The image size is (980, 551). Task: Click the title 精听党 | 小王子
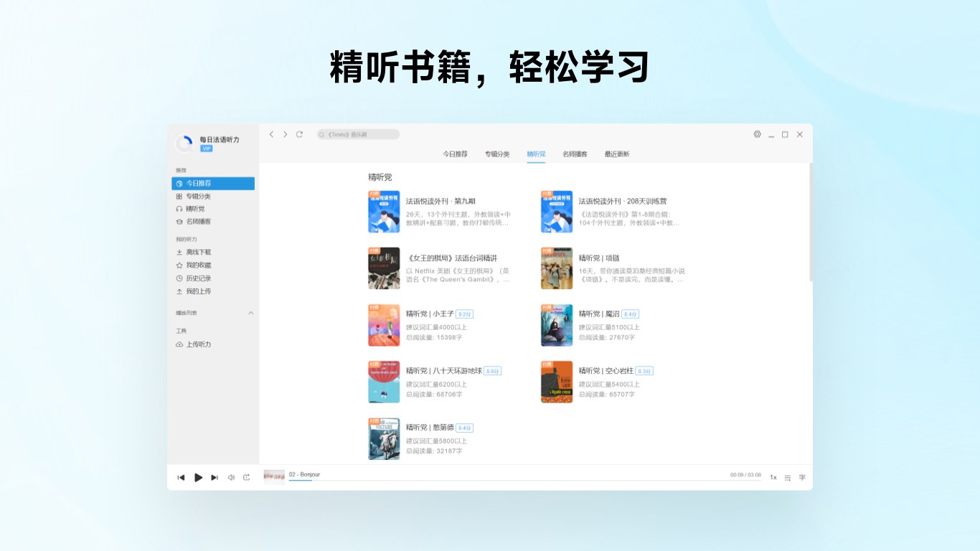430,314
